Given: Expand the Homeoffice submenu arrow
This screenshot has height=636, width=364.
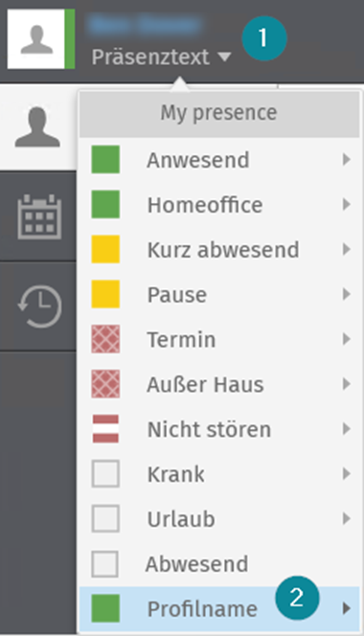Looking at the screenshot, I should click(346, 204).
